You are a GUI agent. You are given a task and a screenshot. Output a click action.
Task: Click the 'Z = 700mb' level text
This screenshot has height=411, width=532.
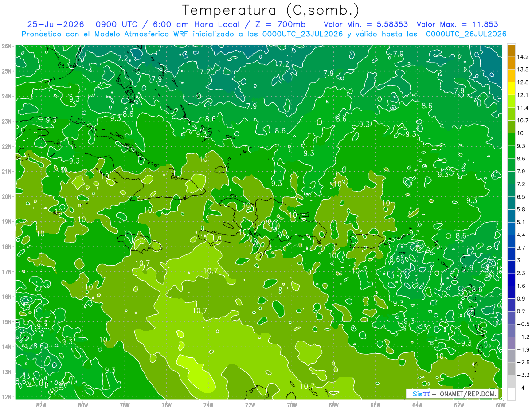coord(282,24)
